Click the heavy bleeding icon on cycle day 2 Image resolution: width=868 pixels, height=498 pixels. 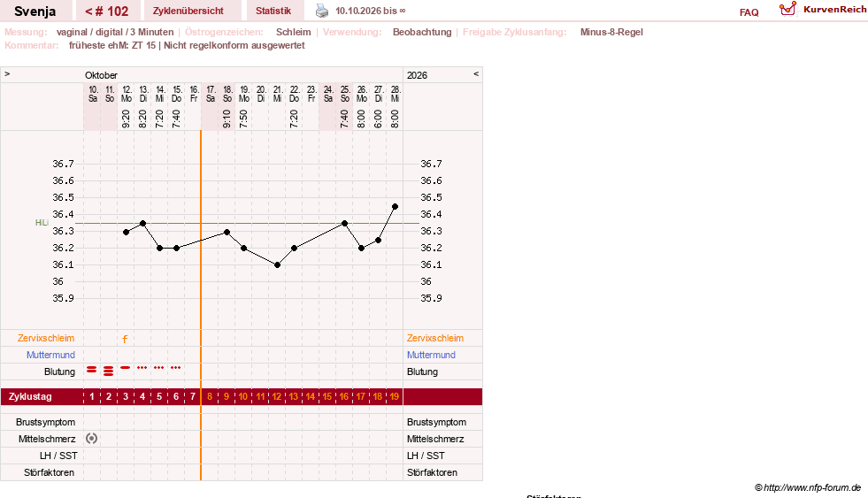coord(109,371)
